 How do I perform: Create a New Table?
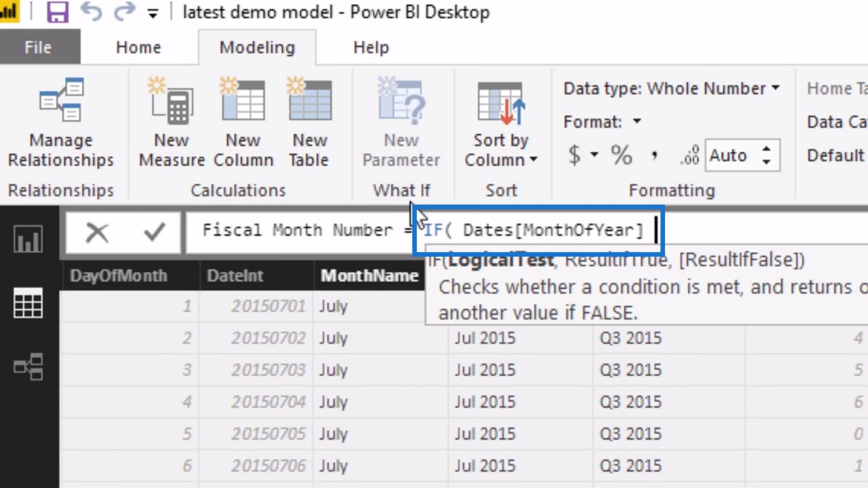[x=309, y=122]
